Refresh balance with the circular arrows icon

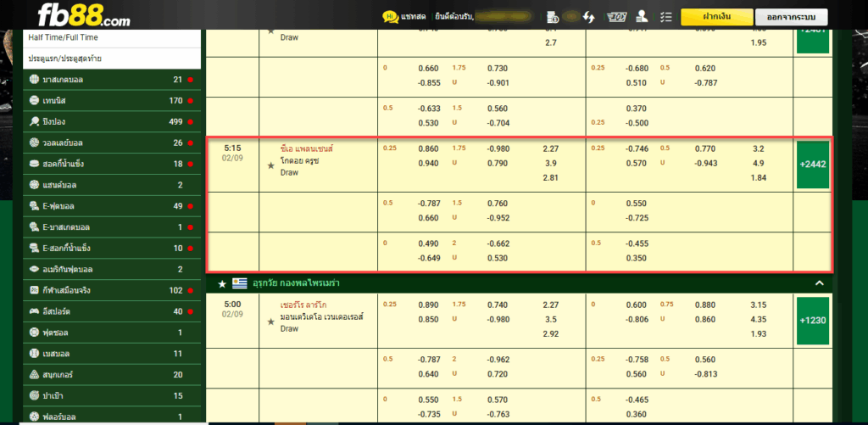(588, 17)
